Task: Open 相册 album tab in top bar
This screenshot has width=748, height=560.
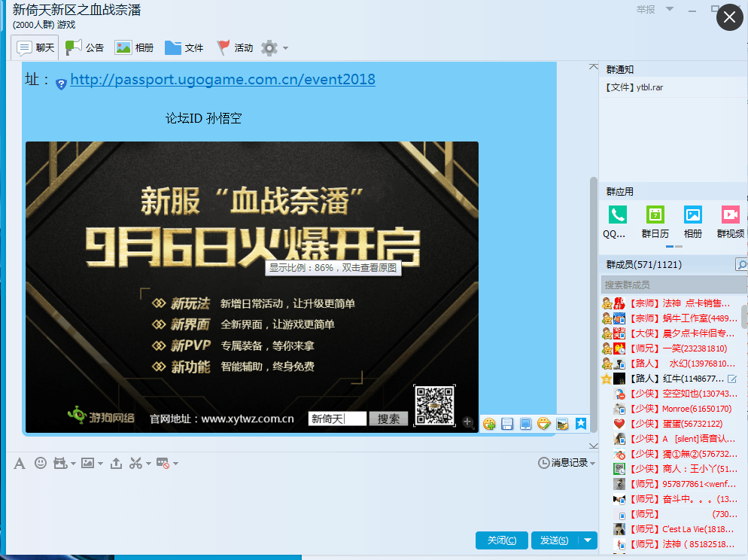Action: 134,47
